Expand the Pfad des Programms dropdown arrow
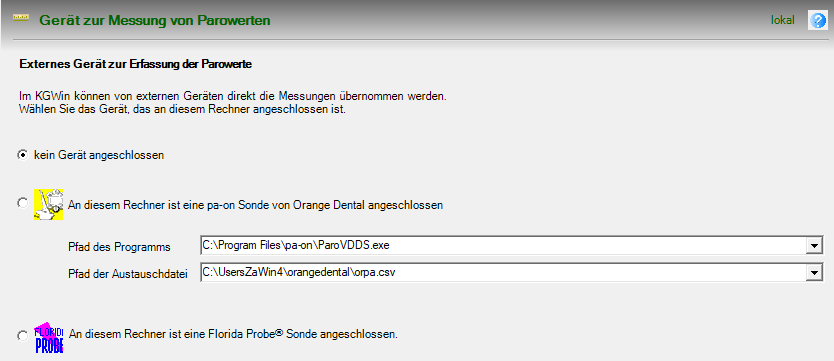Screen dimensions: 834x361 pos(813,246)
